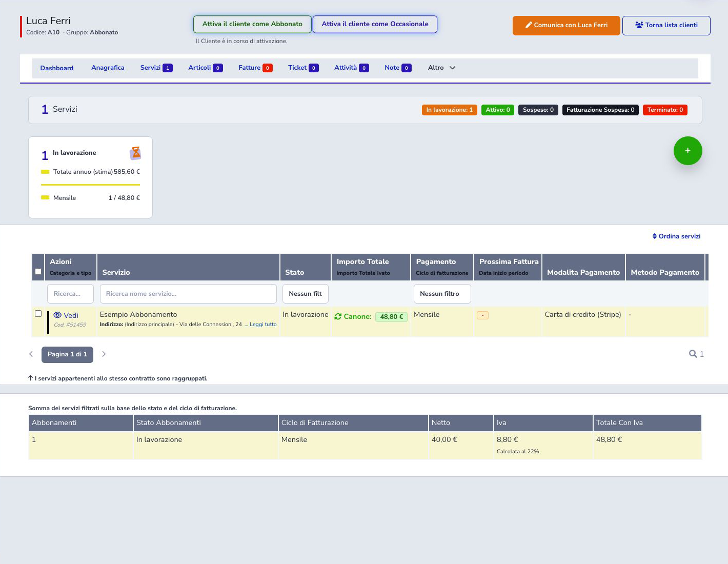This screenshot has height=564, width=728.
Task: Open the Pagamento Nessun filtro dropdown
Action: 442,294
